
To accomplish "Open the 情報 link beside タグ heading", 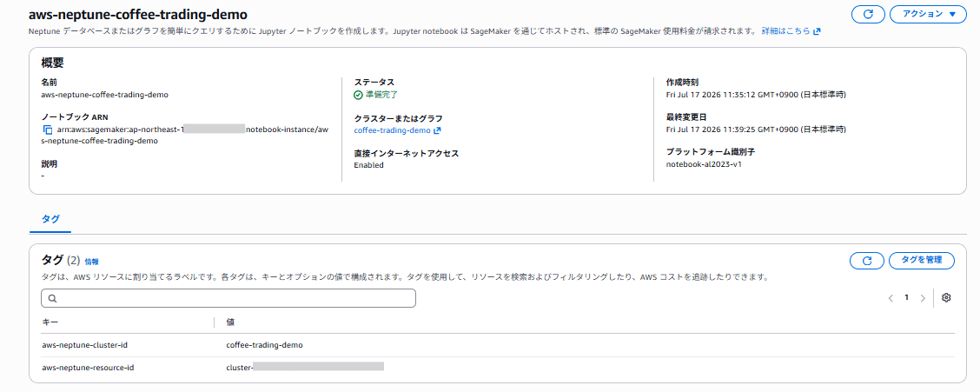I will 91,262.
